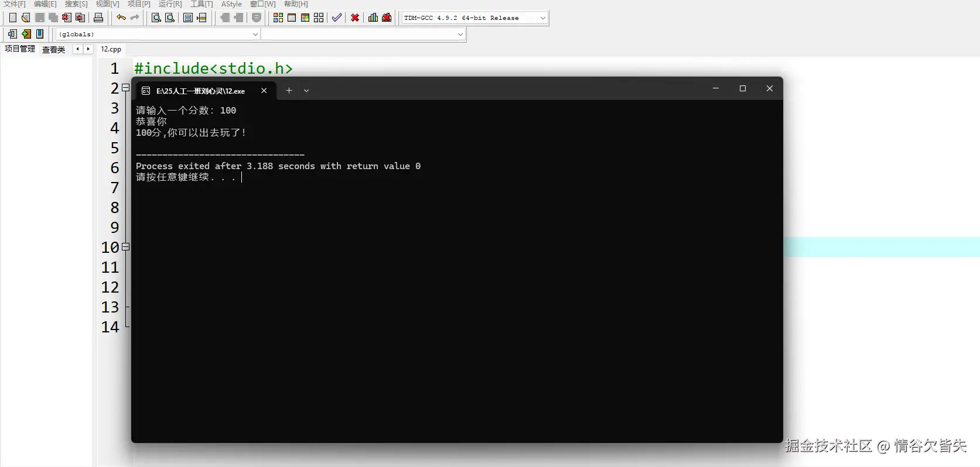Add a new console tab with plus
This screenshot has width=980, height=467.
point(289,90)
